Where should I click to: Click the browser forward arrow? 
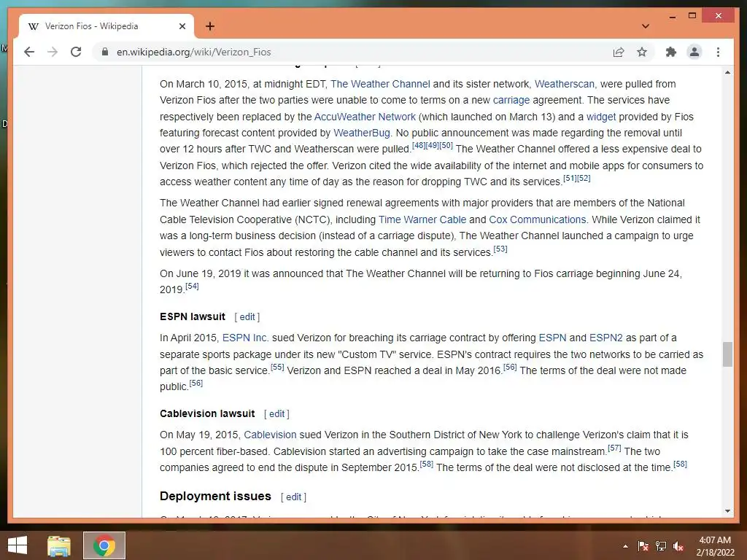pyautogui.click(x=53, y=52)
